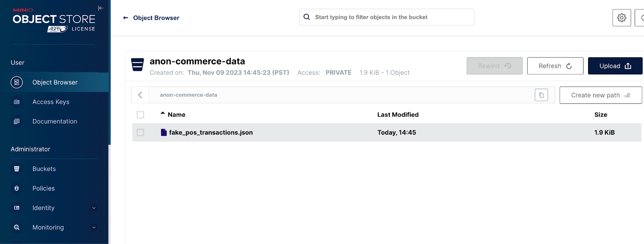Viewport: 644px width, 244px height.
Task: Expand the Monitoring menu chevron
Action: [94, 228]
